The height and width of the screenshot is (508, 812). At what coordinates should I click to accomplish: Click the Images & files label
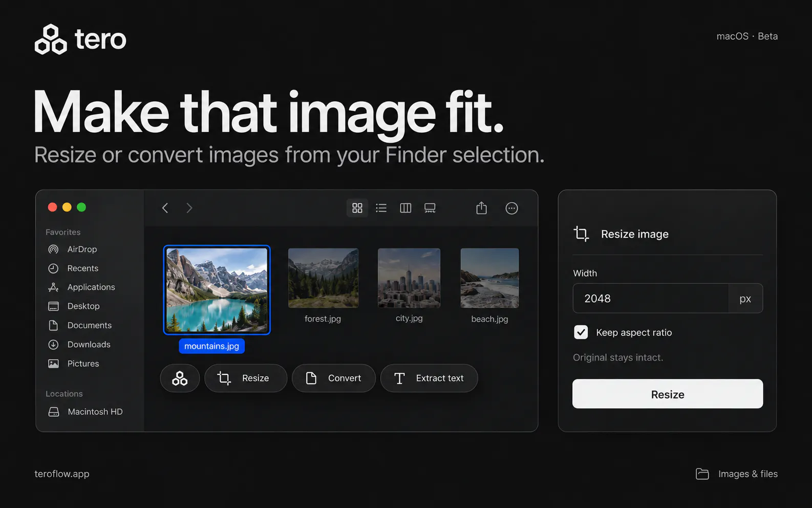[748, 474]
